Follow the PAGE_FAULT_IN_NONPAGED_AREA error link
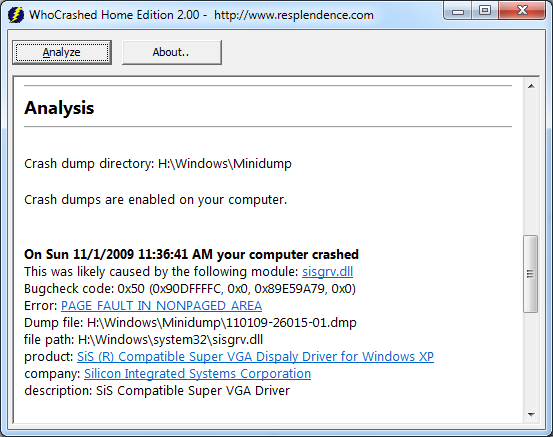This screenshot has height=437, width=553. click(161, 305)
